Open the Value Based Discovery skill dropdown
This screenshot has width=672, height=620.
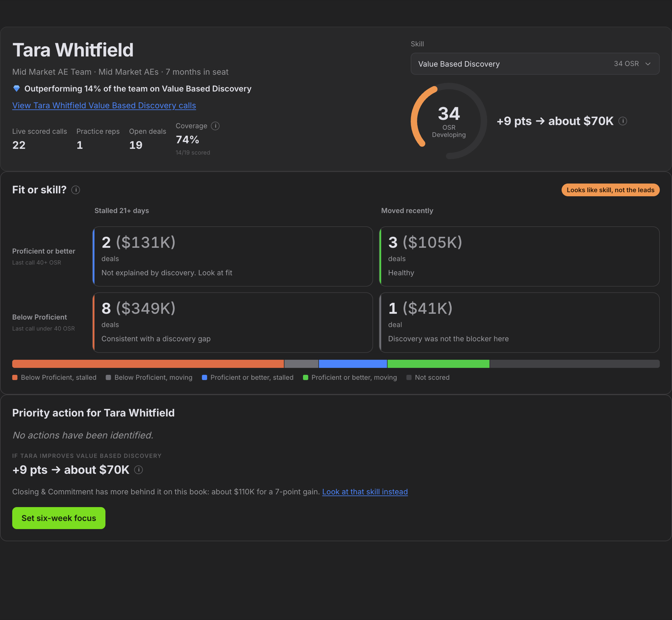535,64
